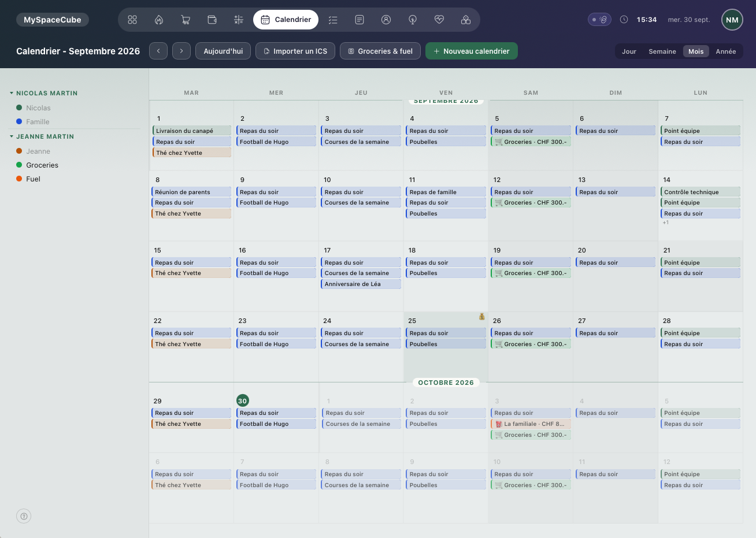Open the NM user avatar menu
Image resolution: width=756 pixels, height=538 pixels.
click(732, 20)
